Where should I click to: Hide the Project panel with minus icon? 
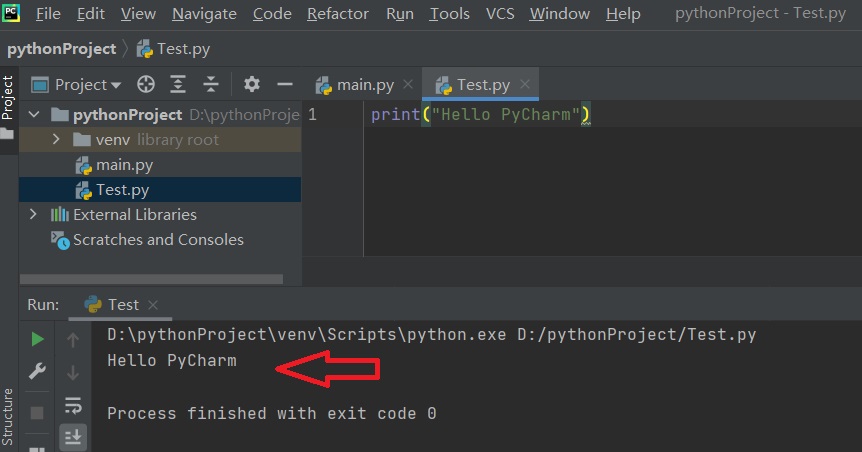(285, 84)
